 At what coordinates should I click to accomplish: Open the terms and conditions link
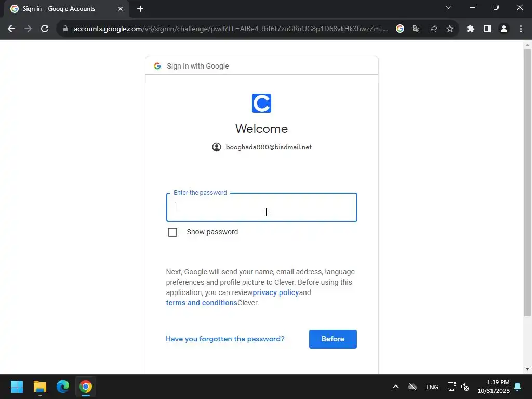202,303
